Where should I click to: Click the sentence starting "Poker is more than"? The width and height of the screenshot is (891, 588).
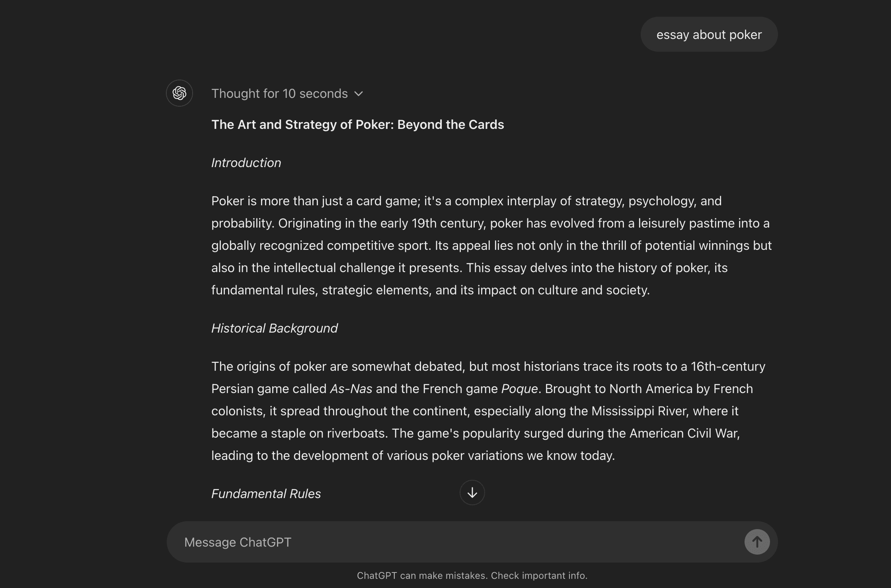click(x=314, y=201)
